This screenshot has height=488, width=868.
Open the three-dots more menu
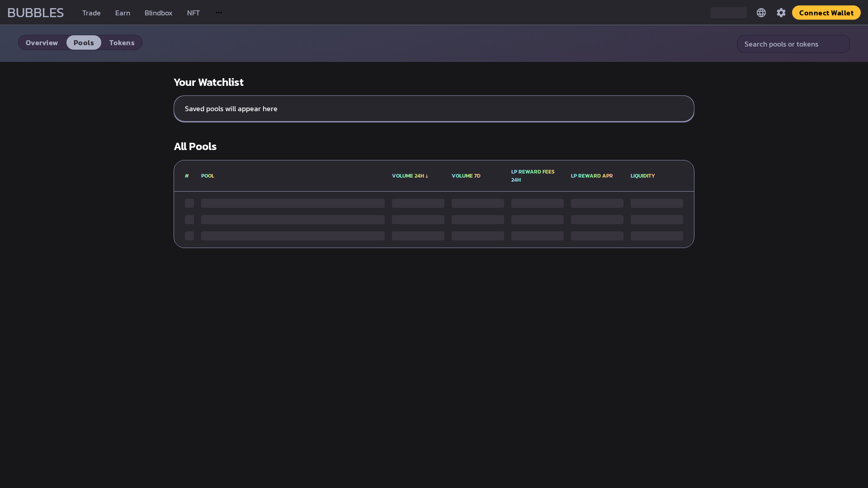[x=219, y=13]
